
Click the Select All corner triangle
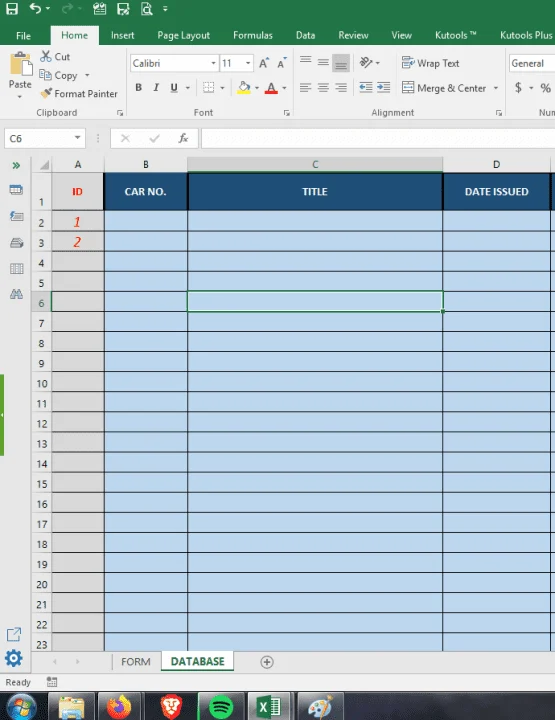point(44,165)
